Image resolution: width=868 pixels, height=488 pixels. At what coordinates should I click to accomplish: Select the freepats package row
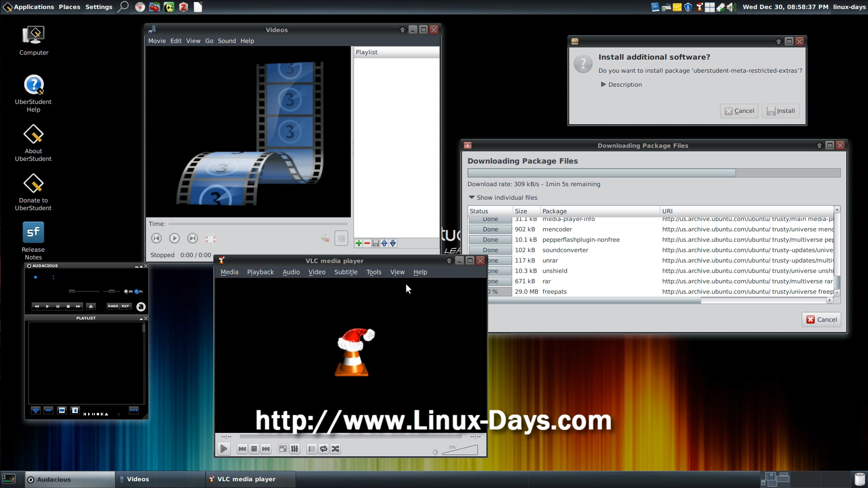tap(660, 291)
